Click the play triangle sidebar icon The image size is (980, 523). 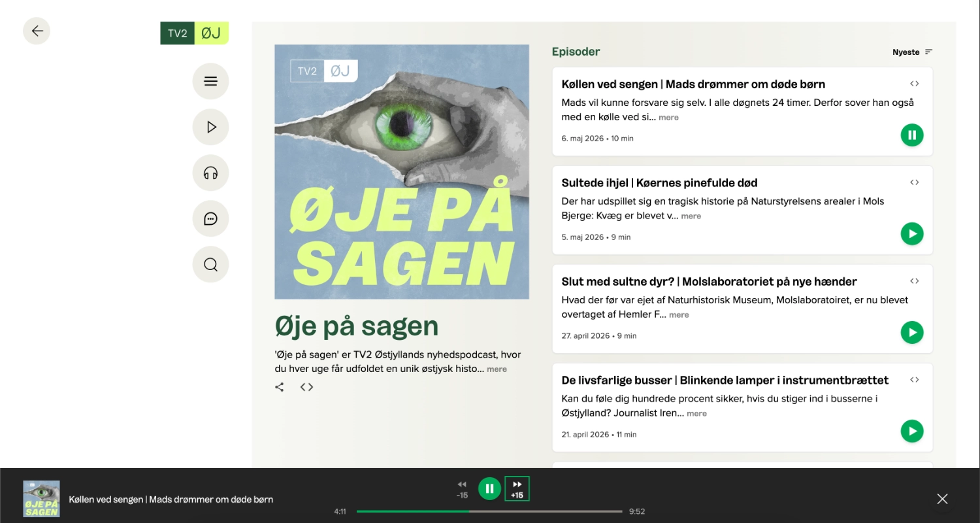[210, 127]
